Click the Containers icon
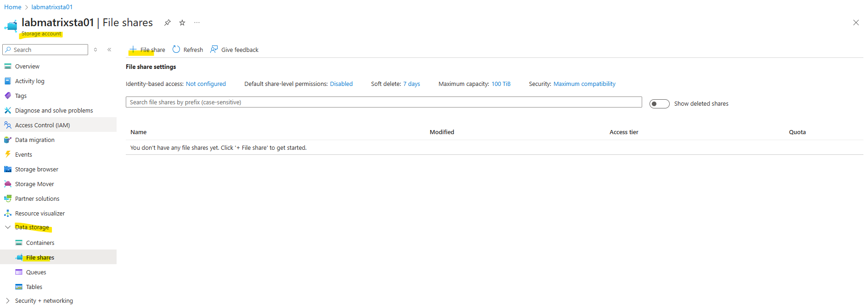 pos(19,243)
